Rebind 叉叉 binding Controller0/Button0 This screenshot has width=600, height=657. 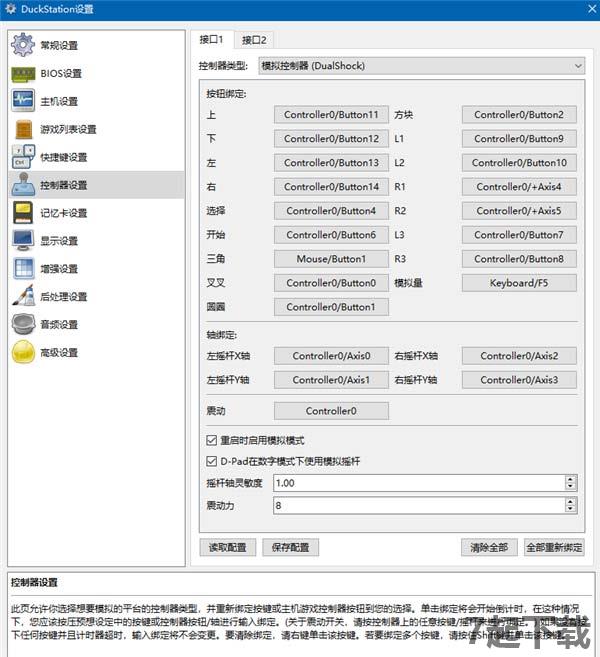click(331, 283)
